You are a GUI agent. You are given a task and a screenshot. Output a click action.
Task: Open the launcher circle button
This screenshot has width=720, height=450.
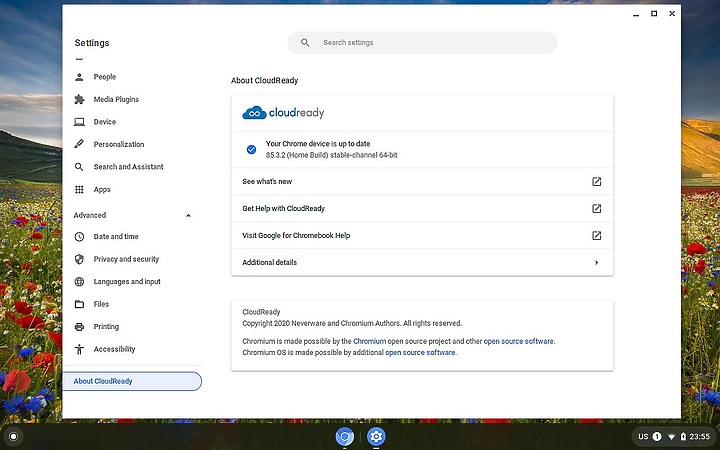(x=13, y=436)
